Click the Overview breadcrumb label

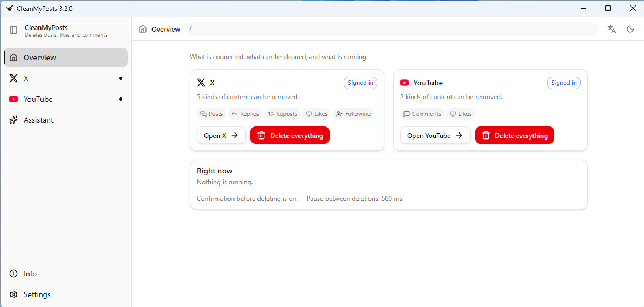[x=166, y=29]
